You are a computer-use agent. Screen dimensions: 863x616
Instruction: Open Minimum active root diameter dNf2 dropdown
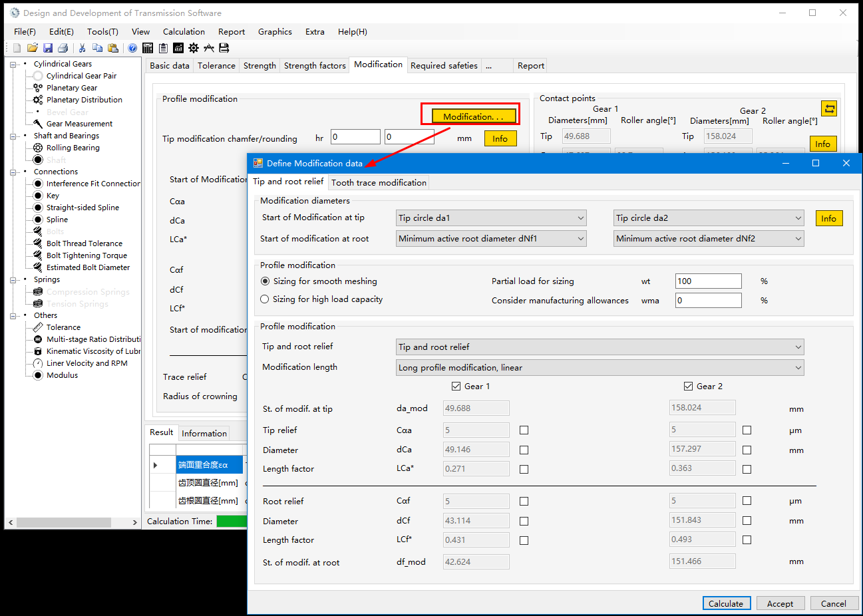tap(709, 239)
